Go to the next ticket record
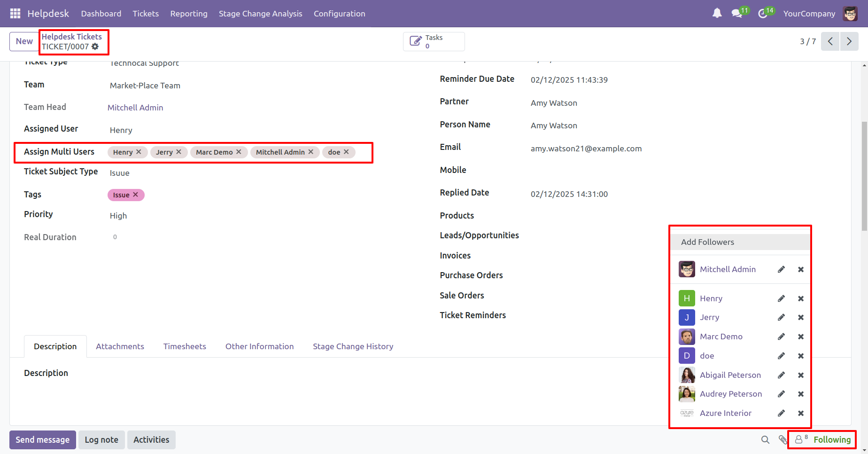The image size is (868, 454). [849, 41]
